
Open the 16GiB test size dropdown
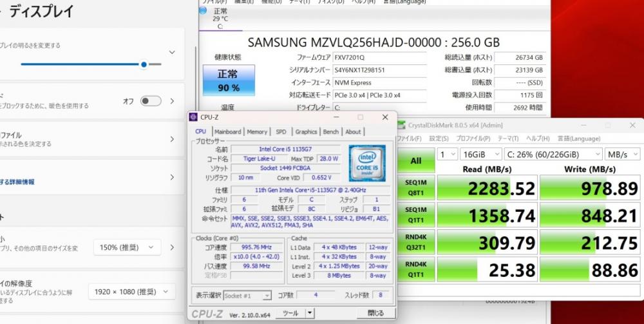[480, 155]
